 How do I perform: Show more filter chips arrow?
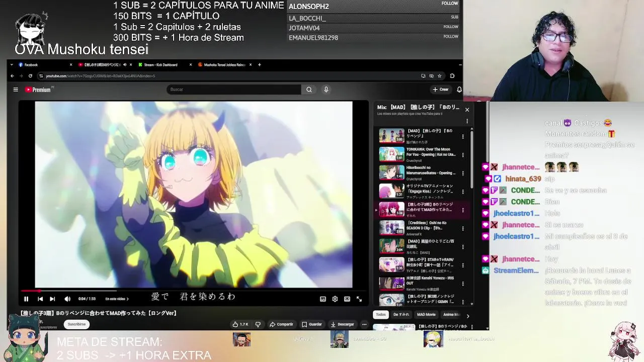[x=467, y=316]
